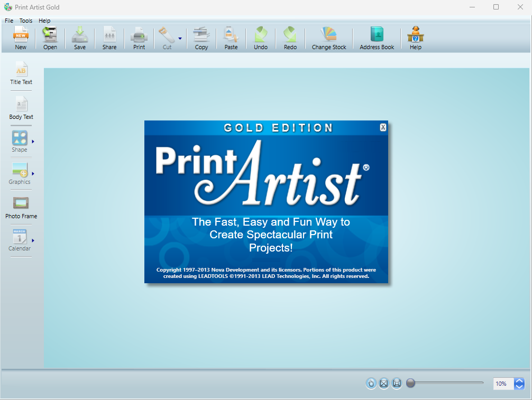Viewport: 532px width, 400px height.
Task: Click the 10% zoom value field
Action: pos(503,384)
